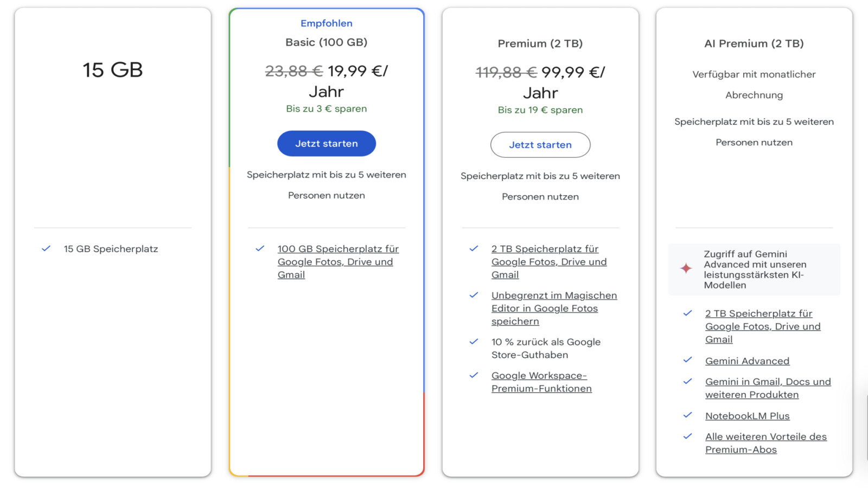The width and height of the screenshot is (868, 488).
Task: Open the 100 GB Speicherplatz details link
Action: [337, 261]
